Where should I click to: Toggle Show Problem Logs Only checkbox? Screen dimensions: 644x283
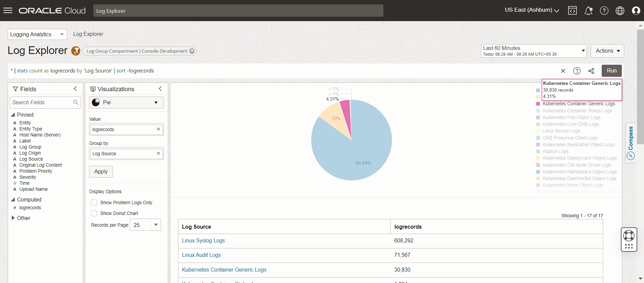(94, 203)
